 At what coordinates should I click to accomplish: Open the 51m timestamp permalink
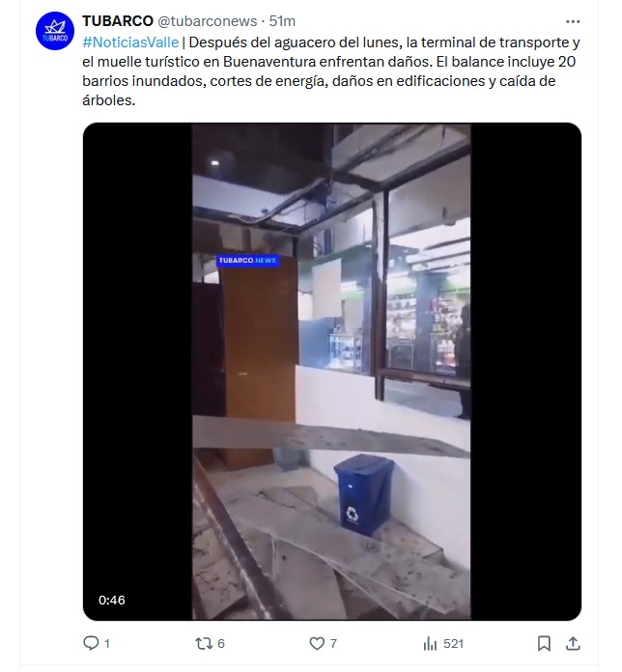[282, 21]
